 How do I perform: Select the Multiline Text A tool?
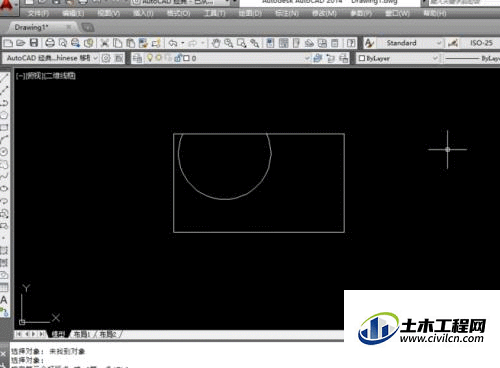pos(4,300)
